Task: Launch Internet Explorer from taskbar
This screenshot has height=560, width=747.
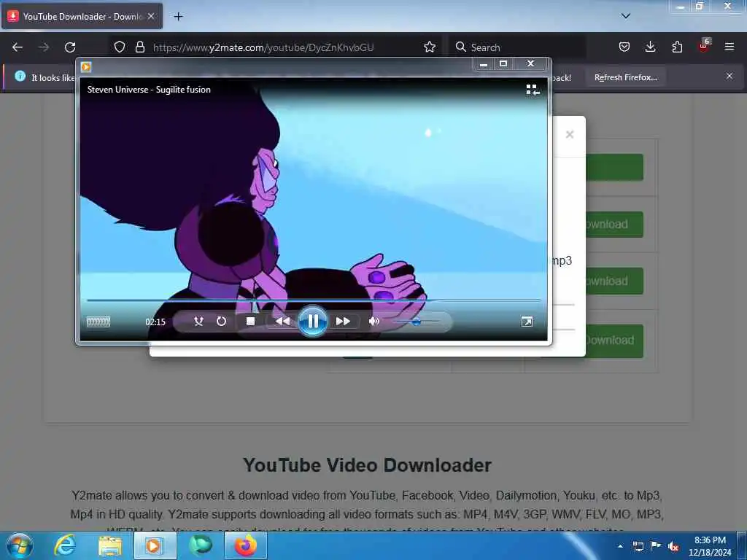Action: point(65,545)
